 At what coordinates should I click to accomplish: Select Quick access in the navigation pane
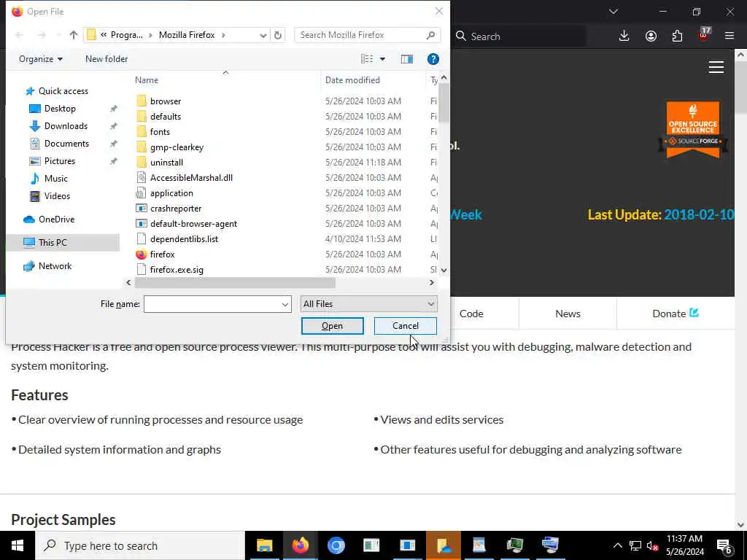63,91
